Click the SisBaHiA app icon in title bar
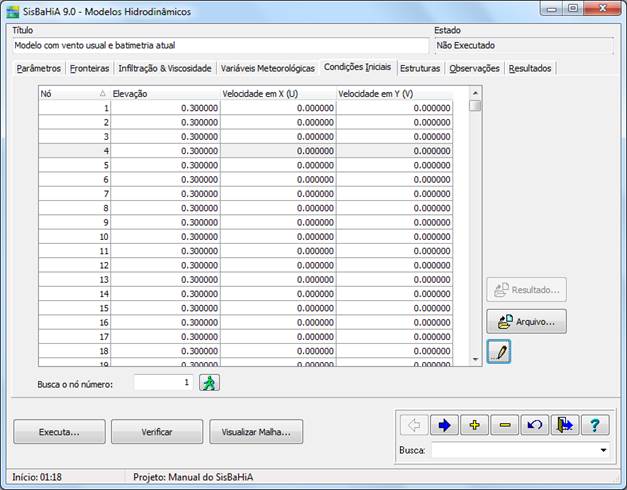This screenshot has height=490, width=627. 12,12
